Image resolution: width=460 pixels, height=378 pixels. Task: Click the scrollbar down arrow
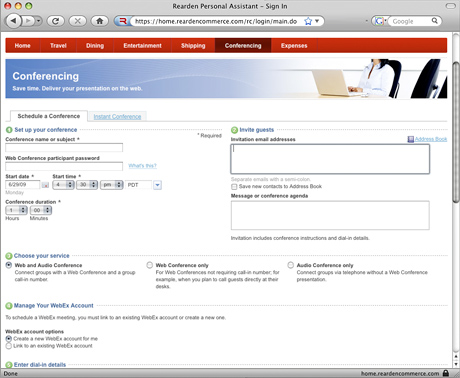coord(456,363)
